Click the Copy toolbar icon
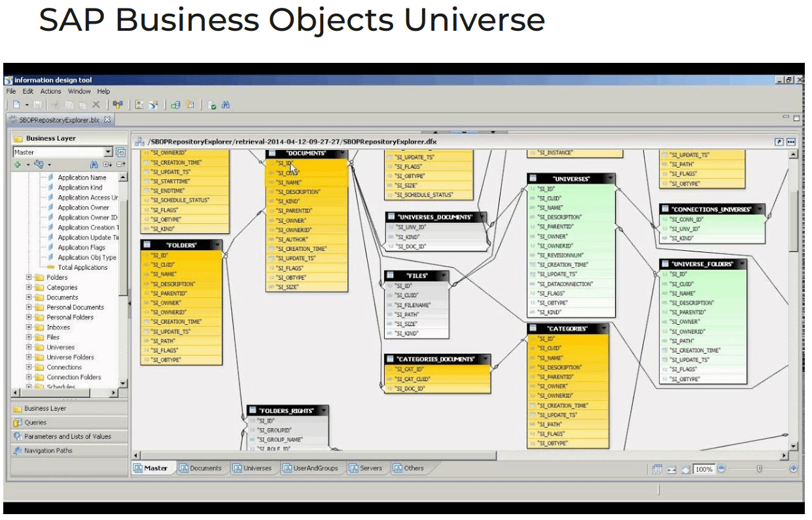 coord(69,105)
